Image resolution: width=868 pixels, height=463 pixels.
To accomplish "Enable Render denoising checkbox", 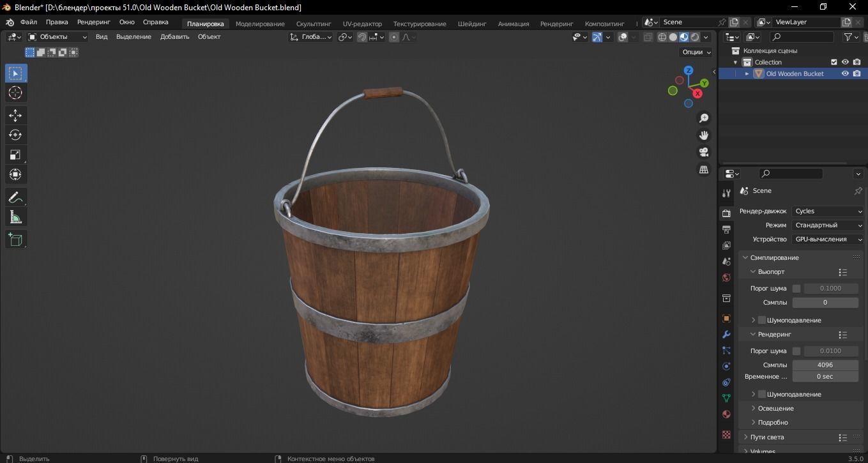I will tap(762, 394).
